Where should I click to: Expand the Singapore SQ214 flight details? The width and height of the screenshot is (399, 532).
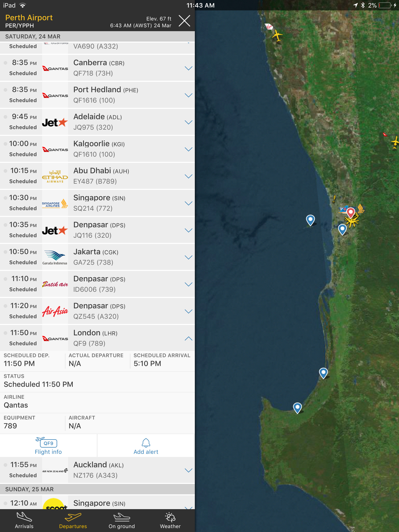pyautogui.click(x=188, y=203)
